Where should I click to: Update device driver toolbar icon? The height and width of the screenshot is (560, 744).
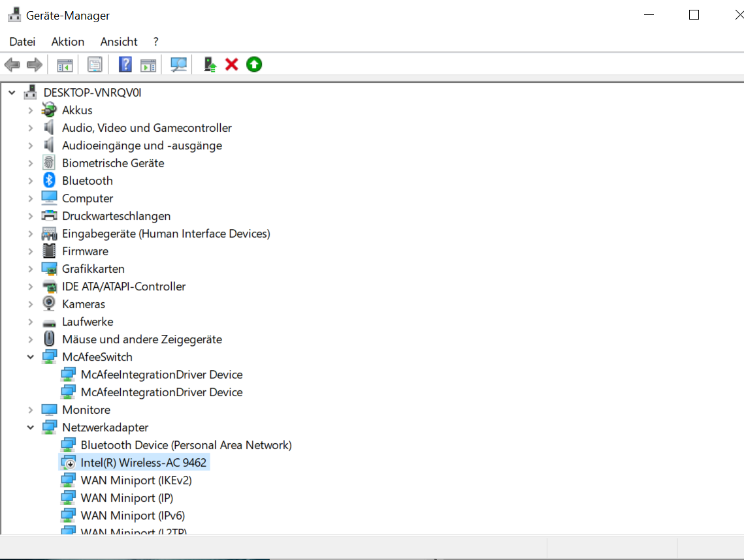pos(210,65)
